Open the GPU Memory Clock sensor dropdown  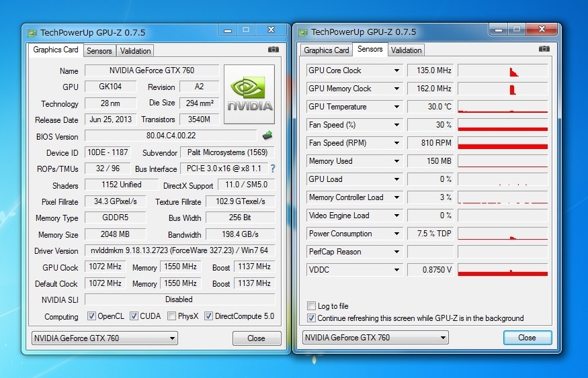[x=396, y=89]
